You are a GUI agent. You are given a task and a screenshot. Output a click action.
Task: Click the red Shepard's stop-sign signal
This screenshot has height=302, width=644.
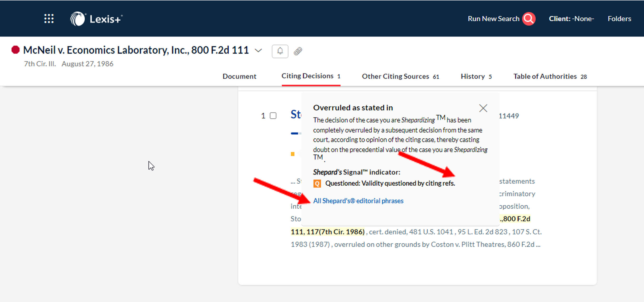(x=16, y=50)
